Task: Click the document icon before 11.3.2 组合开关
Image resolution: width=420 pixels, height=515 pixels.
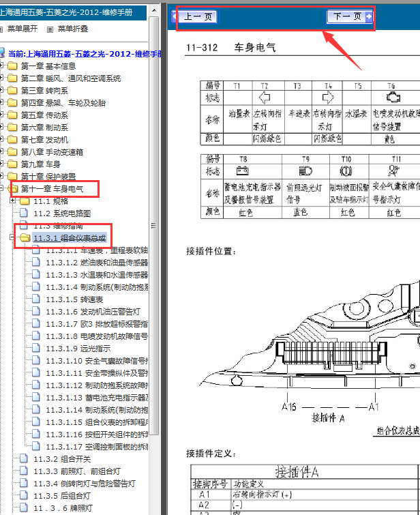Action: click(x=25, y=459)
